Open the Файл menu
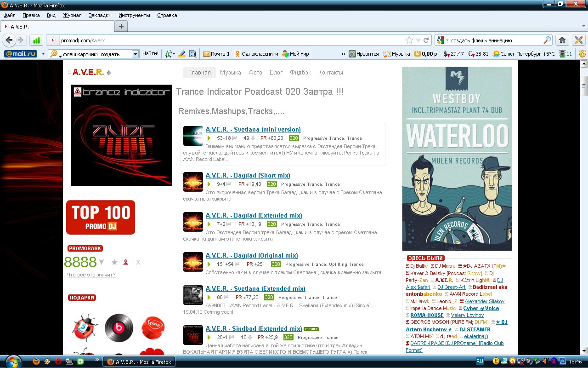This screenshot has height=368, width=588. 9,15
